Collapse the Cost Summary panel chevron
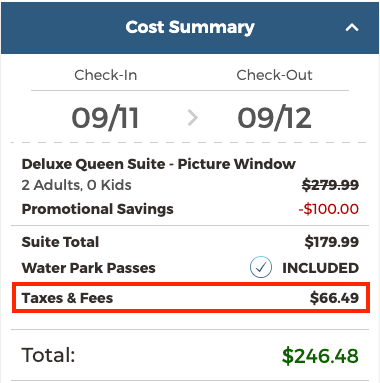Image resolution: width=380 pixels, height=383 pixels. [352, 27]
